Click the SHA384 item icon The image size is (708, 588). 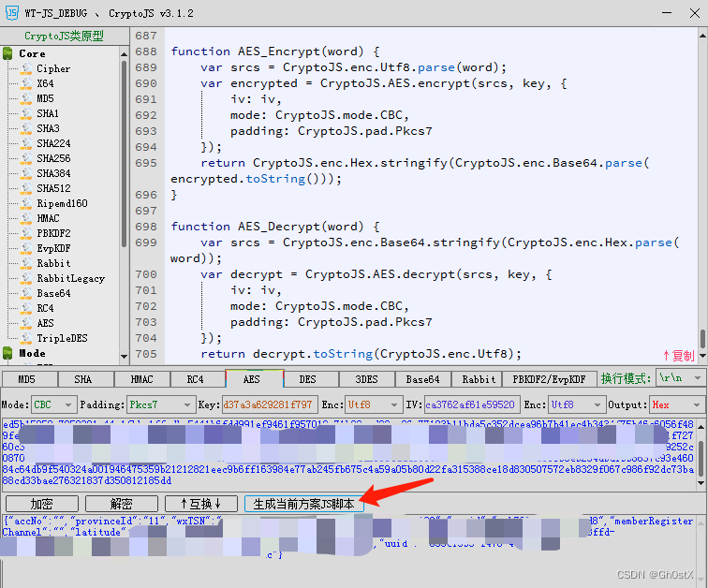coord(26,173)
